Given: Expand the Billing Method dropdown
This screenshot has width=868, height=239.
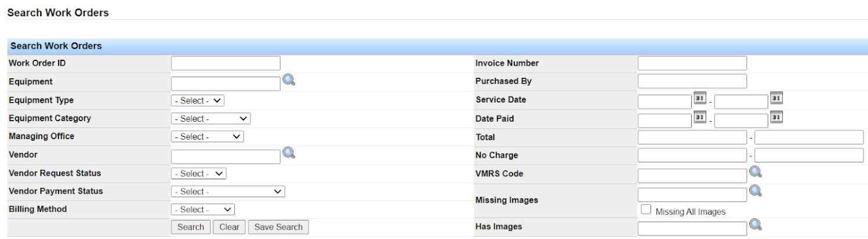Looking at the screenshot, I should point(203,209).
